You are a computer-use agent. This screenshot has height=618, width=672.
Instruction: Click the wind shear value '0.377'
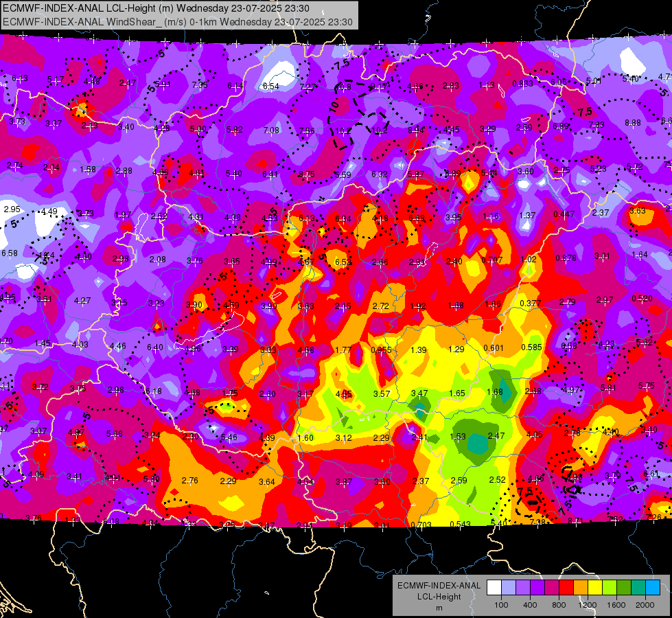click(530, 304)
